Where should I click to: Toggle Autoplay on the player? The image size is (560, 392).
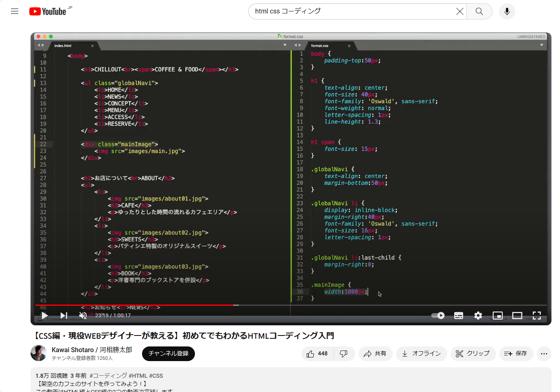[438, 315]
